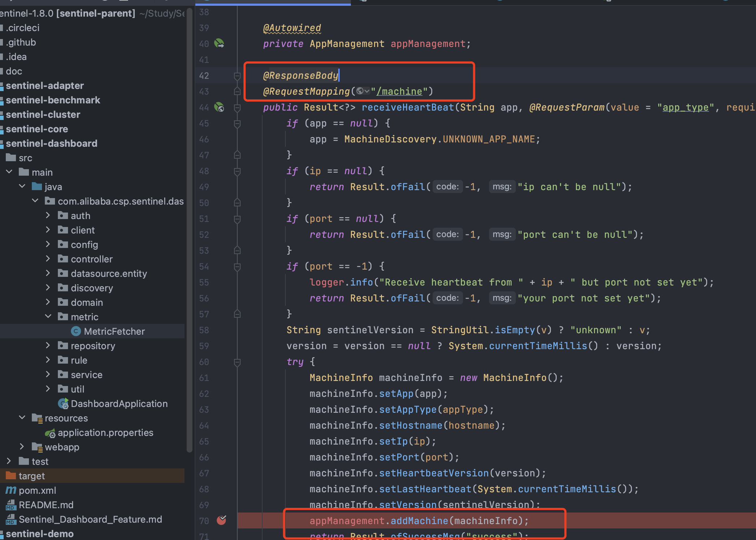
Task: Collapse the fold marker on line 42
Action: pos(237,76)
